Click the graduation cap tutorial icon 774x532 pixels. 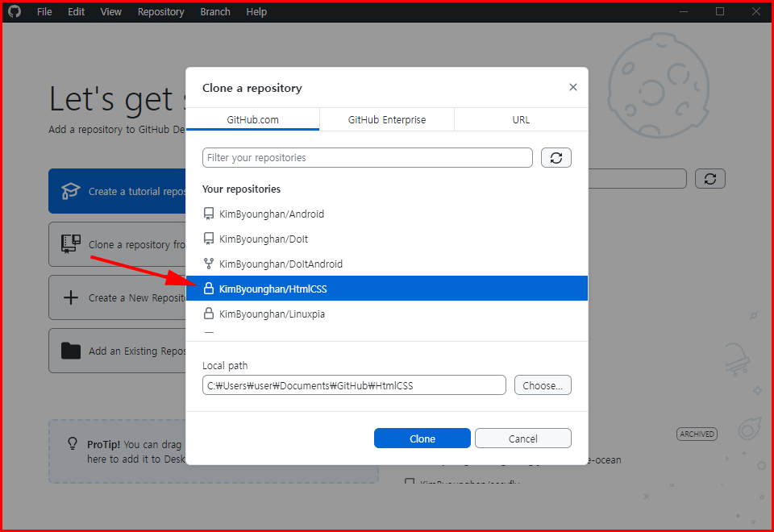coord(71,191)
